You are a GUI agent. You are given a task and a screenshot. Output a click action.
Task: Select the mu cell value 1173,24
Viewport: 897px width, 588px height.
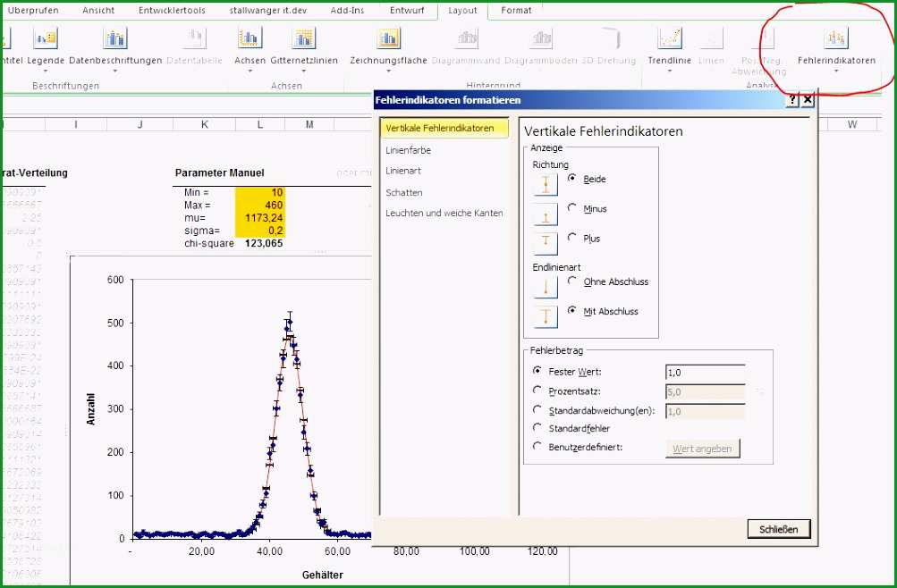point(259,218)
